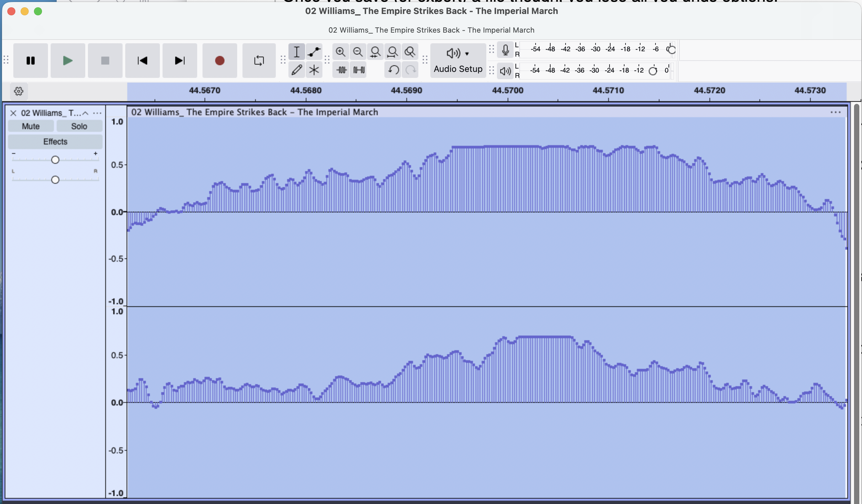Image resolution: width=862 pixels, height=504 pixels.
Task: Click the Trim audio outside selection icon
Action: pyautogui.click(x=341, y=70)
